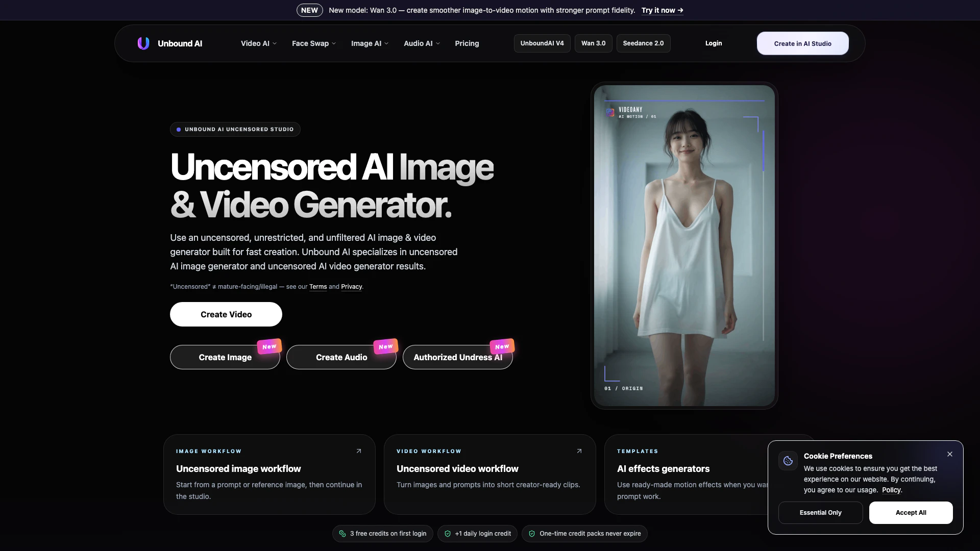Image resolution: width=980 pixels, height=551 pixels.
Task: Expand the Audio AI dropdown menu
Action: 422,43
